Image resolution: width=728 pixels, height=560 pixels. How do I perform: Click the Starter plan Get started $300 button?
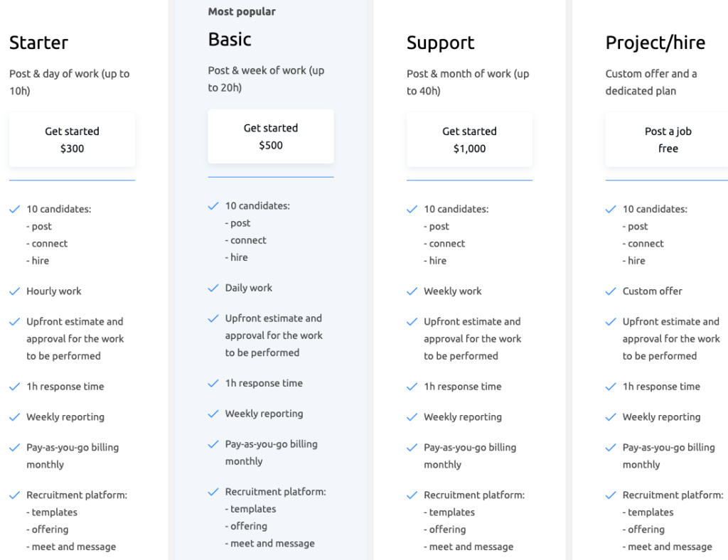pyautogui.click(x=72, y=140)
